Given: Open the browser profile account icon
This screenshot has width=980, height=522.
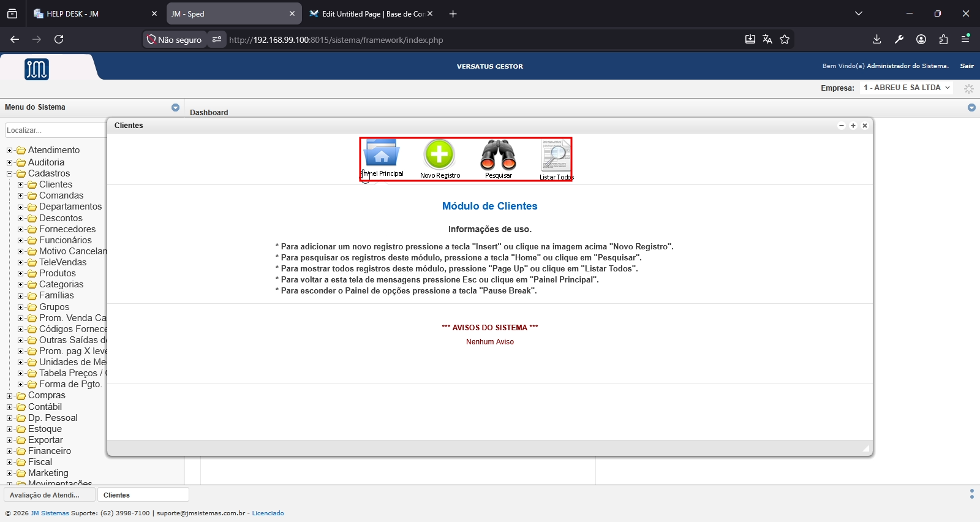Looking at the screenshot, I should click(921, 39).
